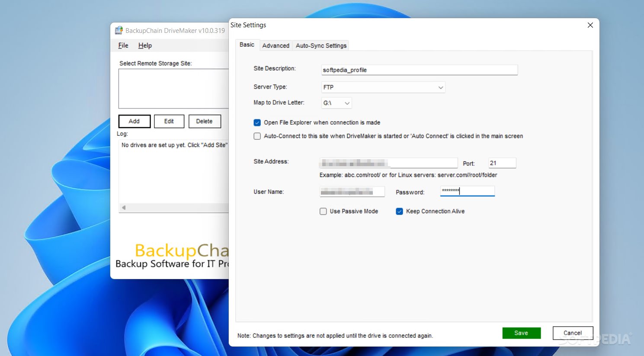Switch to the Basic tab
Screen dimensions: 644x356
pos(247,45)
